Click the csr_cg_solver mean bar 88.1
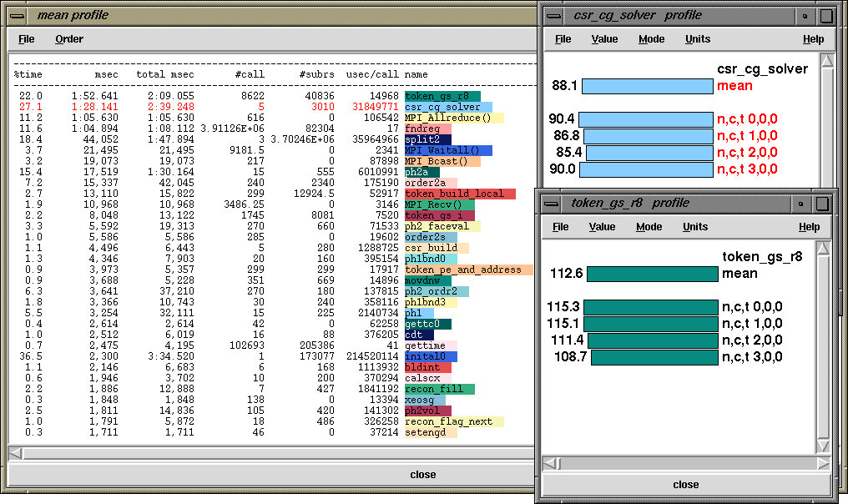The image size is (848, 504). 648,86
